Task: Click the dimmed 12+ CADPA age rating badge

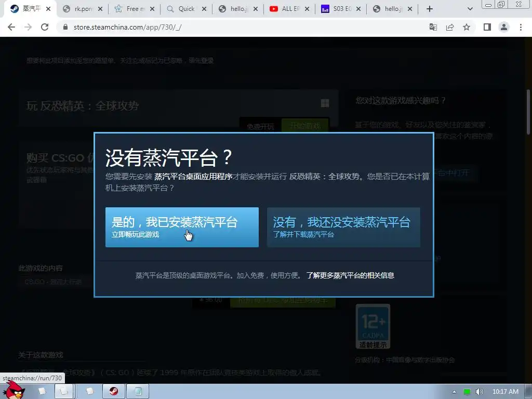Action: coord(373,326)
